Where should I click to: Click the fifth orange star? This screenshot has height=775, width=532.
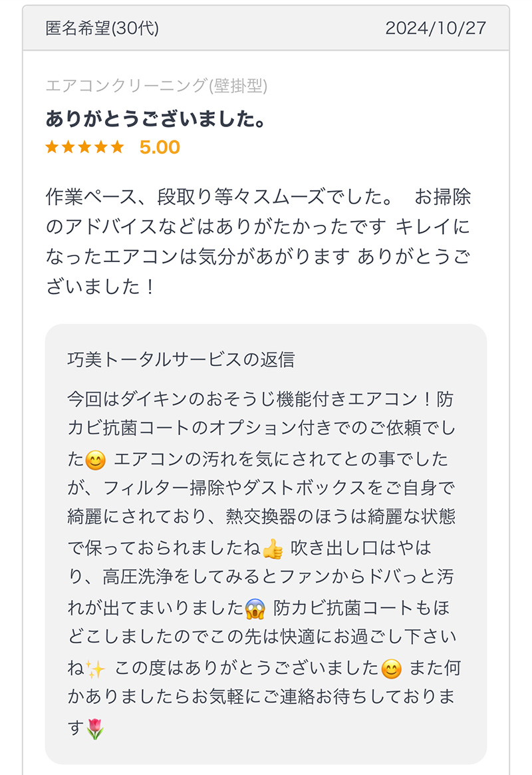point(117,147)
